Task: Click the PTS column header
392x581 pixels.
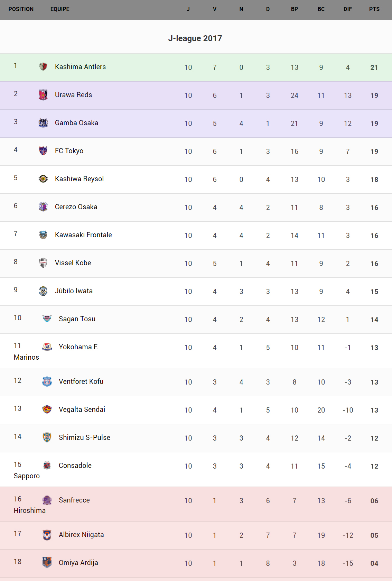Action: click(x=374, y=9)
